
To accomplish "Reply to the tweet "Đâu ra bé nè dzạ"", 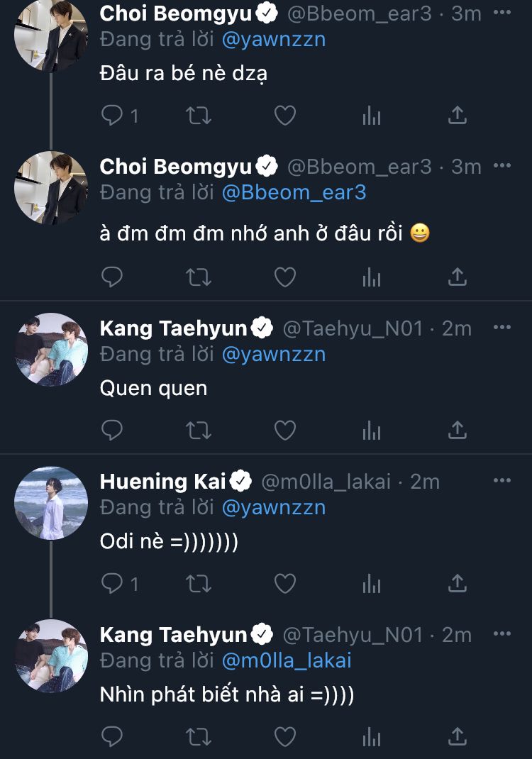I will click(x=113, y=115).
